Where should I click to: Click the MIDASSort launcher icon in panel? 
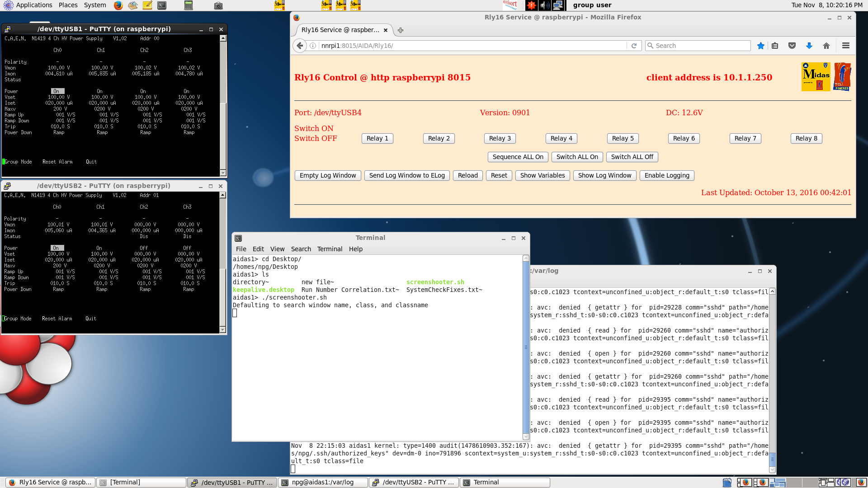(x=510, y=5)
